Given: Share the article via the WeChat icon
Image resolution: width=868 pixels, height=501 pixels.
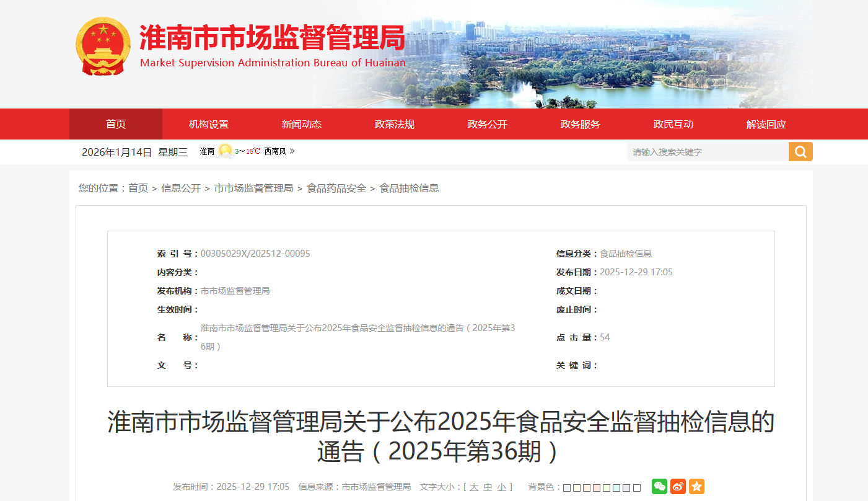Looking at the screenshot, I should pyautogui.click(x=659, y=487).
